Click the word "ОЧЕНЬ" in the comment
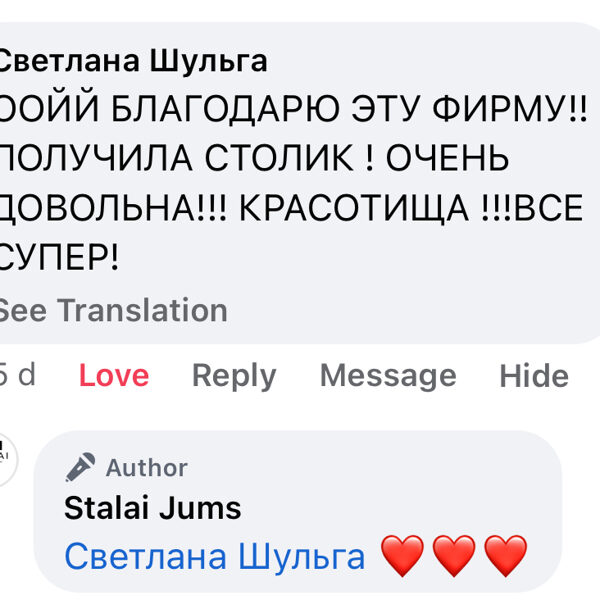 (448, 158)
